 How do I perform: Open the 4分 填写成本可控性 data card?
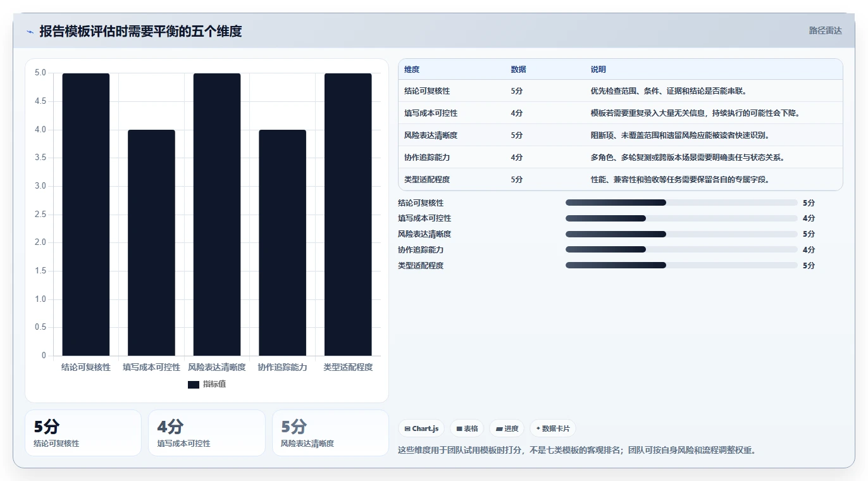coord(207,433)
